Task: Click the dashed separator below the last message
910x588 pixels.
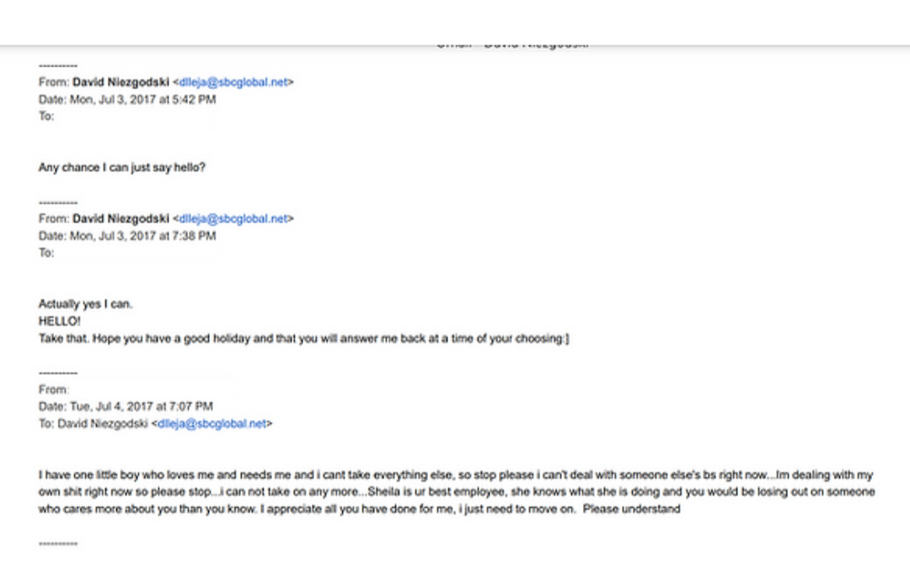Action: point(58,544)
